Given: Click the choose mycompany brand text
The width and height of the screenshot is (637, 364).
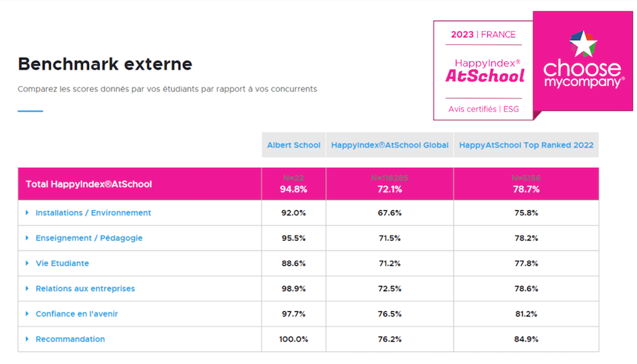Looking at the screenshot, I should pyautogui.click(x=583, y=74).
